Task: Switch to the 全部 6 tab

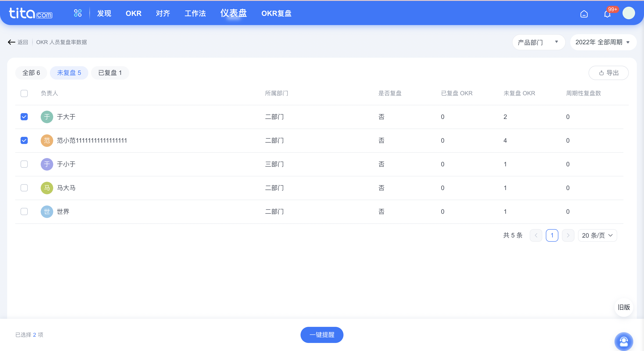Action: [x=31, y=73]
